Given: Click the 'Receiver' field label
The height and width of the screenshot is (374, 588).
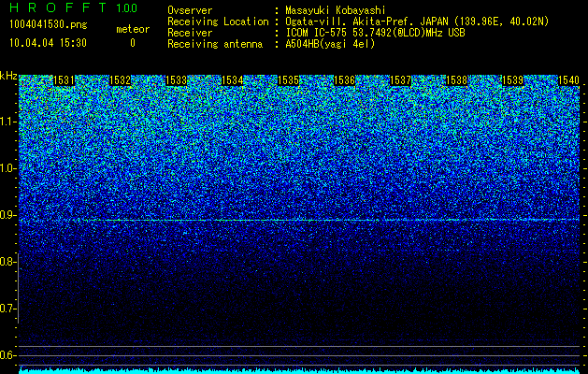Looking at the screenshot, I should click(x=190, y=33).
